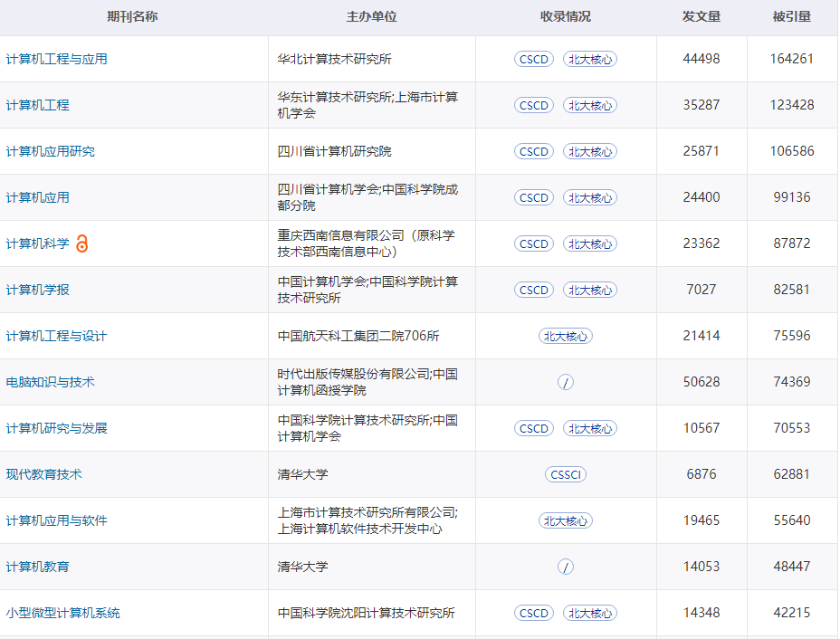Select the CSCD badge for 计算机工程与应用
840x639 pixels.
coord(533,59)
